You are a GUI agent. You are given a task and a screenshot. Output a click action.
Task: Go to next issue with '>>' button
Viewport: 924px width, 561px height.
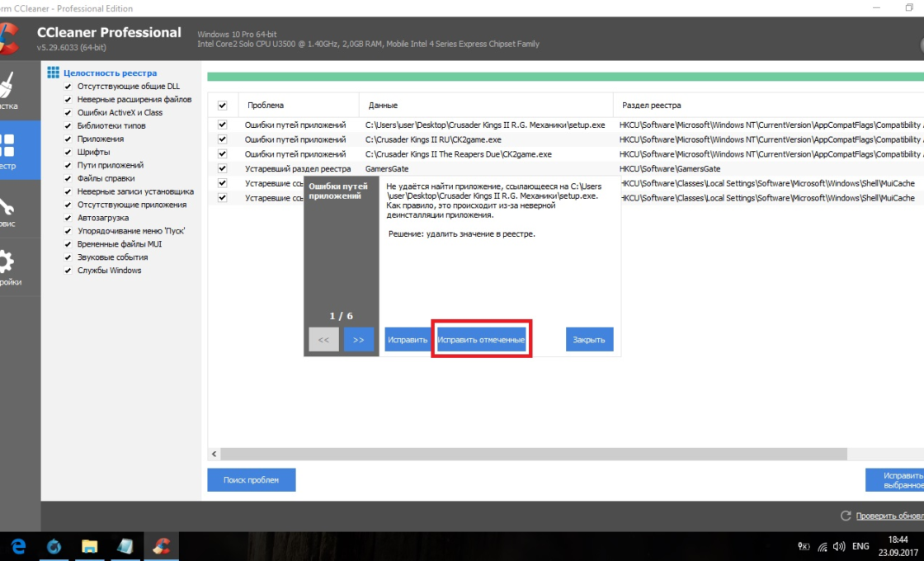(358, 339)
